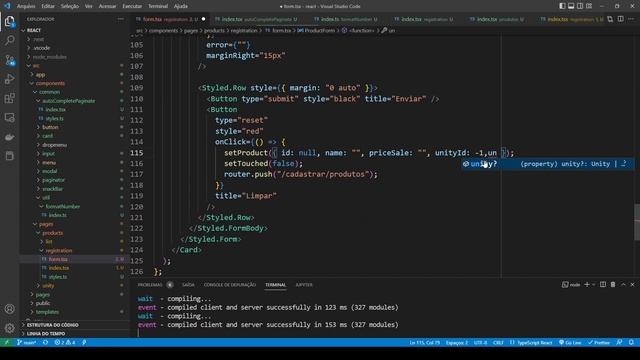Toggle bottom panel visibility in title bar
Screen dimensions: 640x360
point(571,6)
